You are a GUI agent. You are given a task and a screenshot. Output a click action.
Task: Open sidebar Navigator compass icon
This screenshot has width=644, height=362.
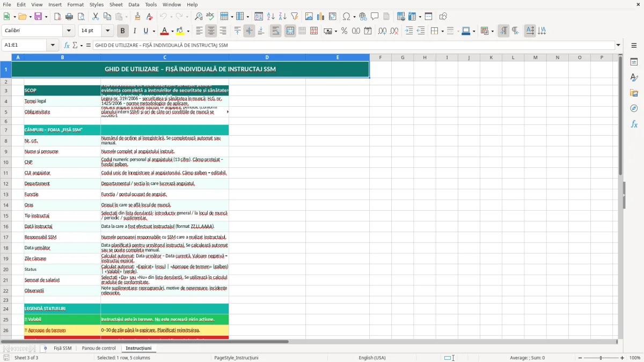coord(634,108)
